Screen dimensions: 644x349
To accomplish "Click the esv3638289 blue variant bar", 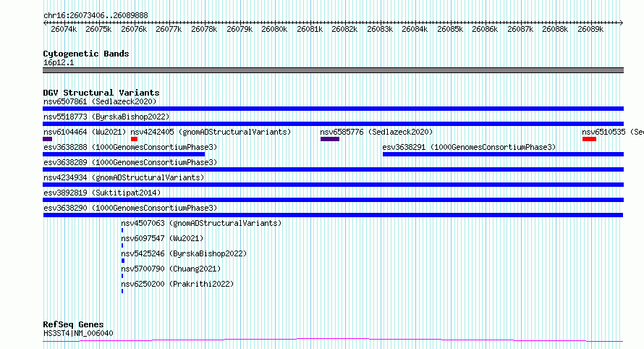I will (333, 169).
